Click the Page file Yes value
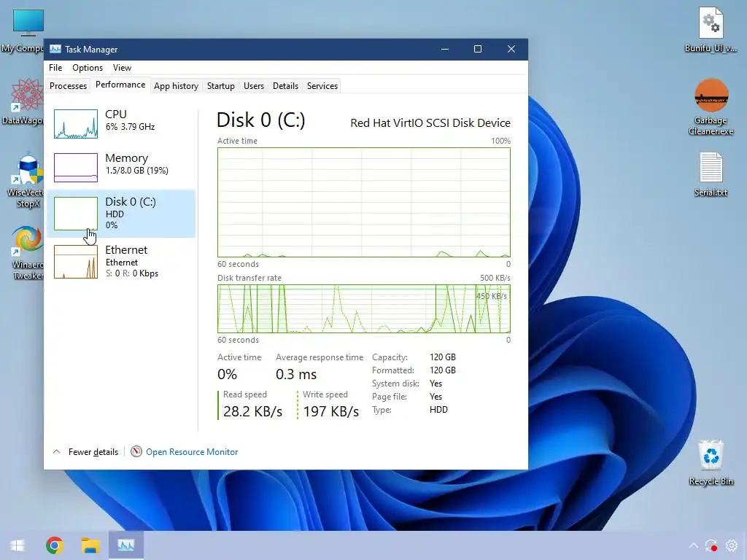Screen dimensions: 747x560 (436, 397)
